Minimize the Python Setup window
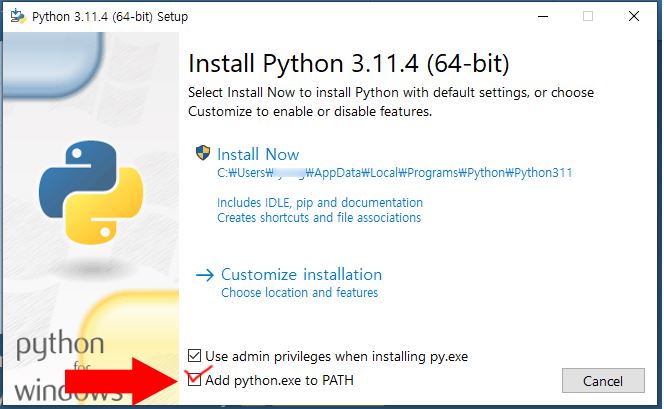 543,16
